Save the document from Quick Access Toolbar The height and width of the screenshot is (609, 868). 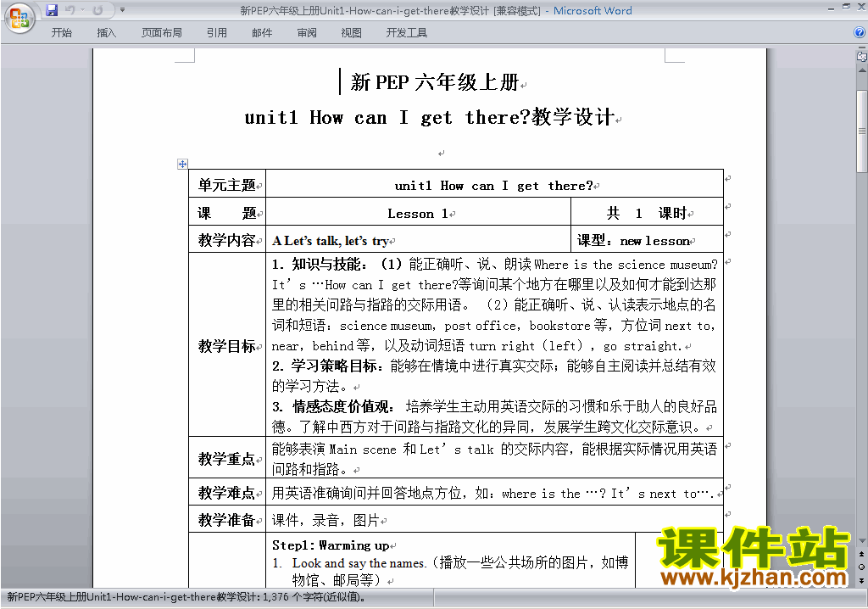tap(52, 10)
